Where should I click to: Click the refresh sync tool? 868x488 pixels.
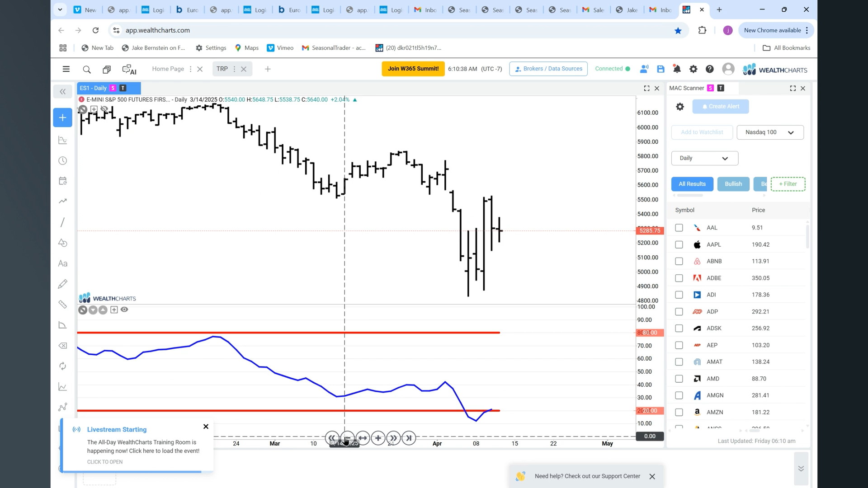click(x=63, y=366)
